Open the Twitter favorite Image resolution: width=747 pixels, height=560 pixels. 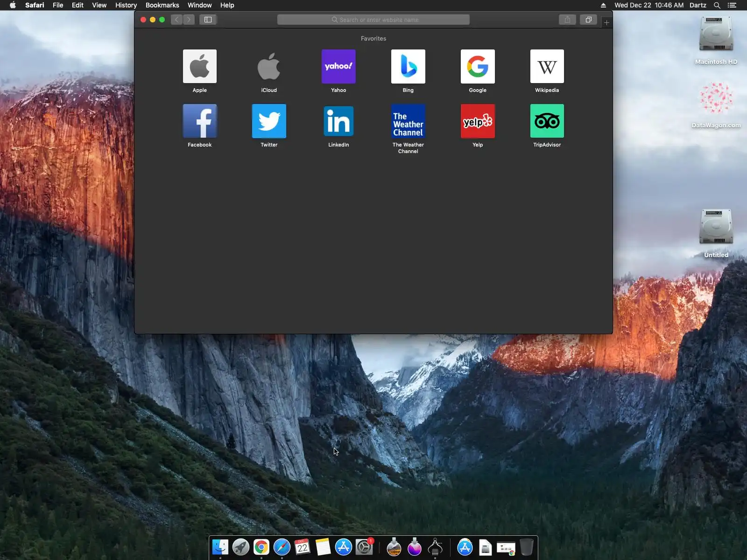(x=269, y=121)
